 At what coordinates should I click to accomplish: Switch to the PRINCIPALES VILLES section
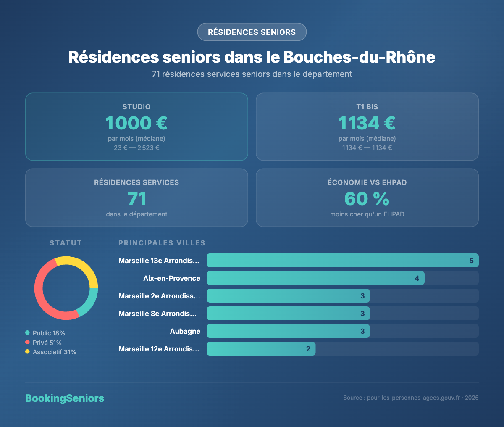pyautogui.click(x=162, y=243)
